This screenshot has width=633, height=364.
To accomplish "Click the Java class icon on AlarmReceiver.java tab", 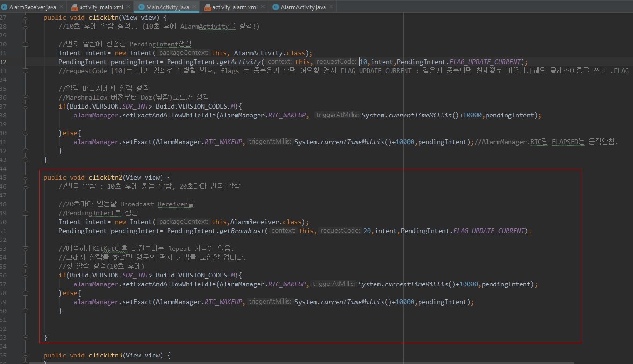I will coord(4,7).
